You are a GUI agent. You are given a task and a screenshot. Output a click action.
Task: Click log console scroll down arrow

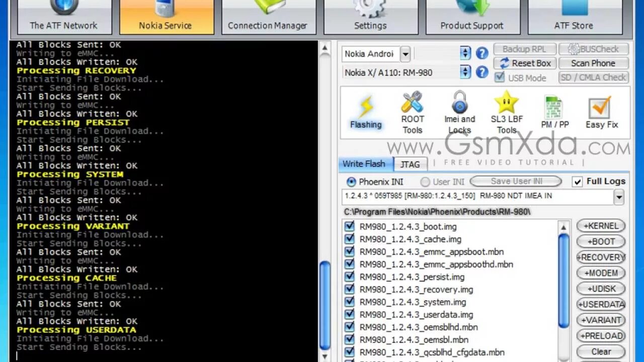[325, 356]
